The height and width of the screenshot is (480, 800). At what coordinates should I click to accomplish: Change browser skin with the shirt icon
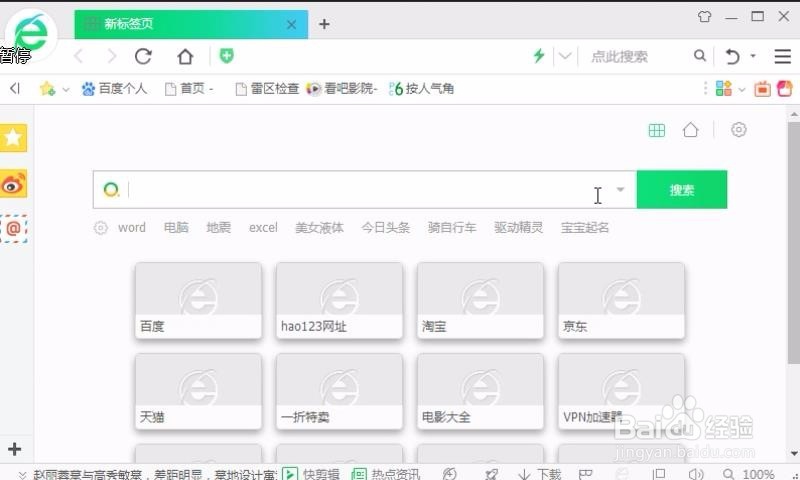(705, 17)
